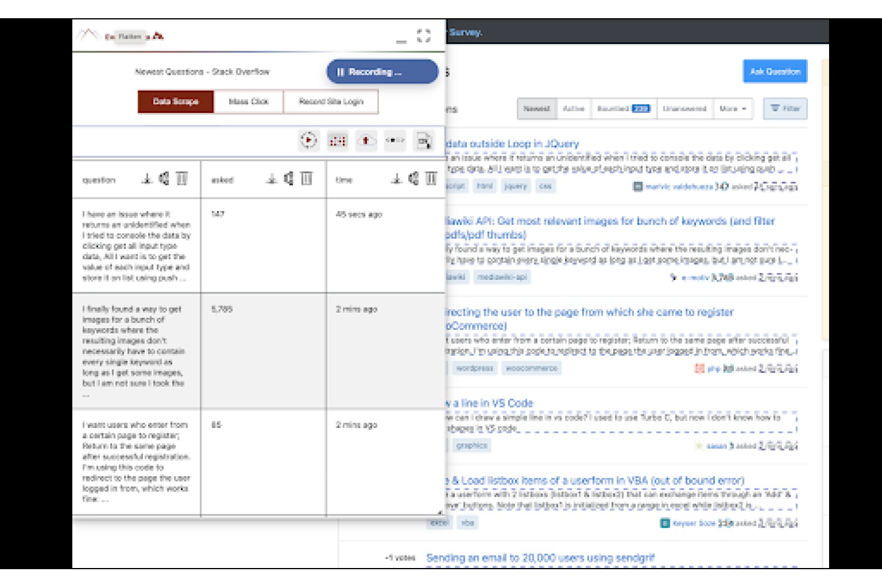
Task: Click the woocommerce tag
Action: tap(531, 368)
